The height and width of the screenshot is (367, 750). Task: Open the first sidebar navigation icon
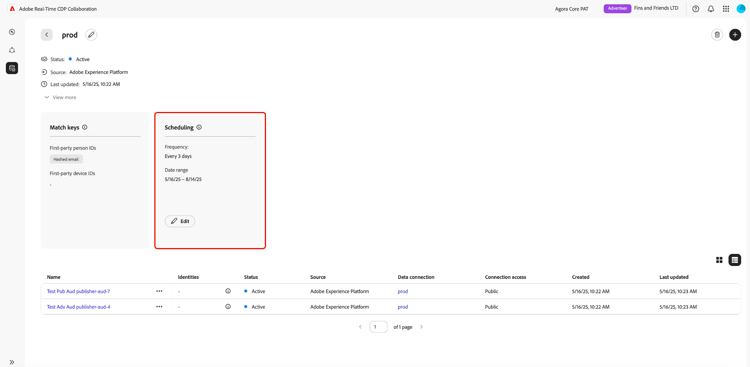click(12, 32)
